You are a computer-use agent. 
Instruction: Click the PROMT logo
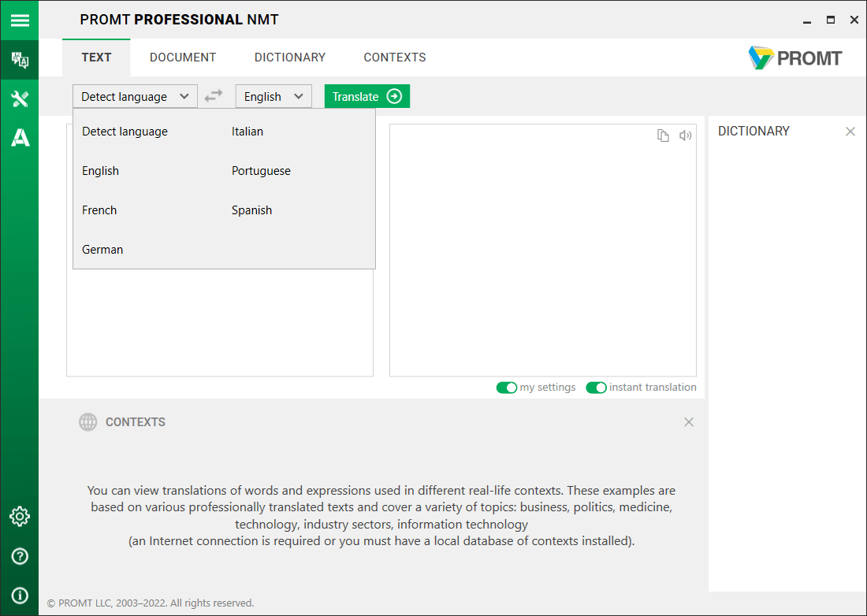click(795, 58)
